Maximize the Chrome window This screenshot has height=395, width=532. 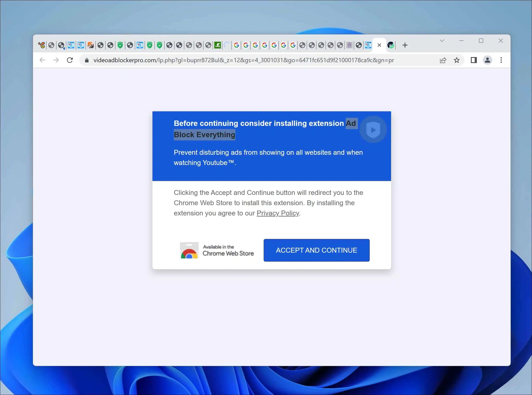coord(481,41)
